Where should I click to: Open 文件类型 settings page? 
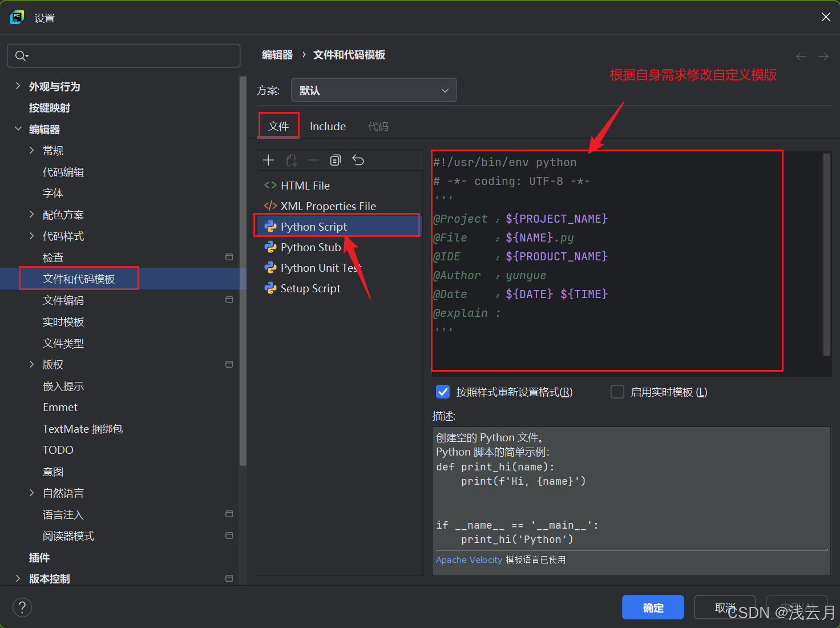click(63, 343)
